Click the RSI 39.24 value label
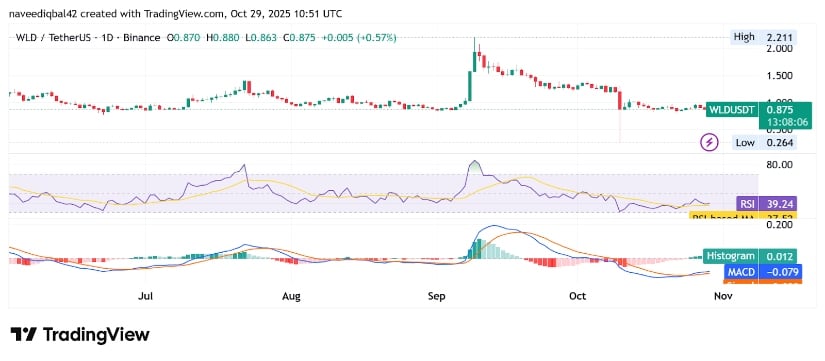 [768, 204]
